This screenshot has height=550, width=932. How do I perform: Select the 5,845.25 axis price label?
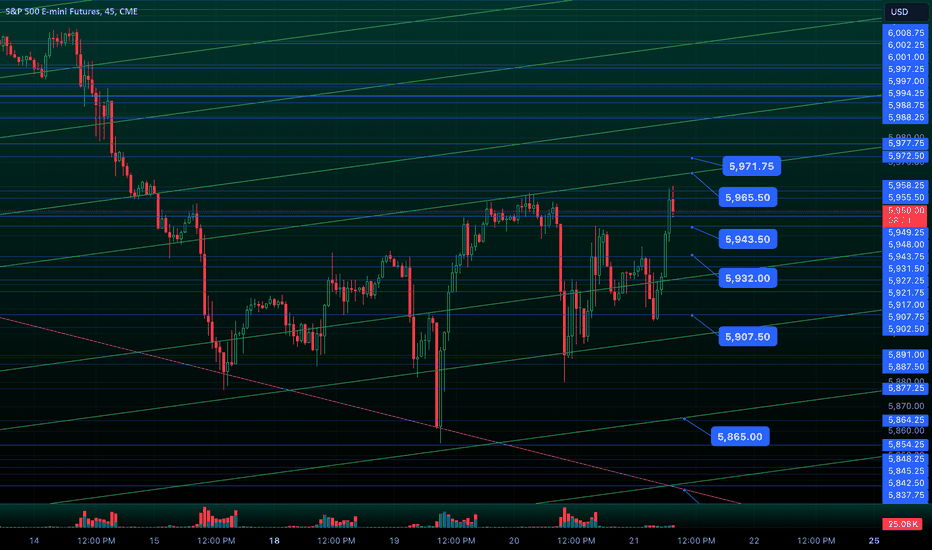906,471
